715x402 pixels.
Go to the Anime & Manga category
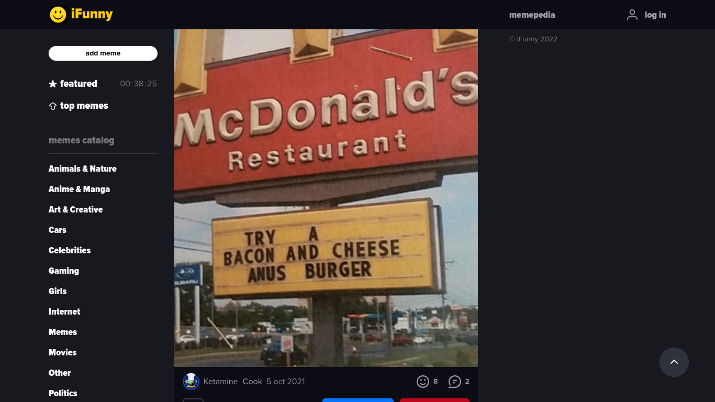79,189
